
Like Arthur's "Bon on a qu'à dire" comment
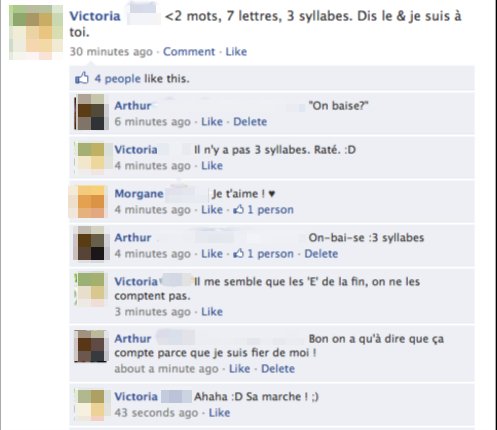click(x=239, y=369)
